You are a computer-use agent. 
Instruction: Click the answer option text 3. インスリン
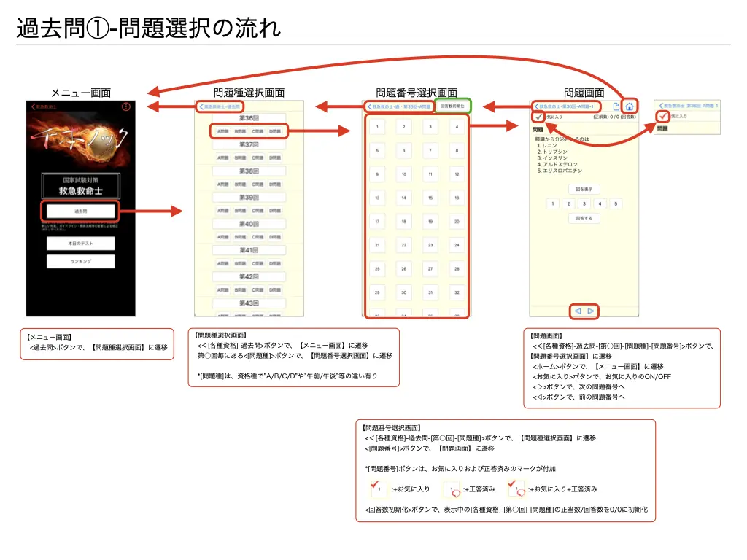[552, 158]
